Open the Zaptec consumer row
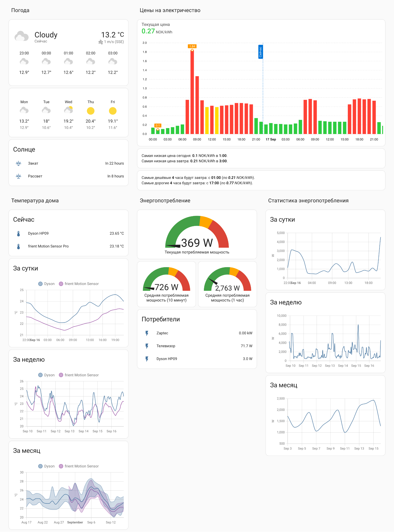The image size is (394, 532). click(x=197, y=333)
